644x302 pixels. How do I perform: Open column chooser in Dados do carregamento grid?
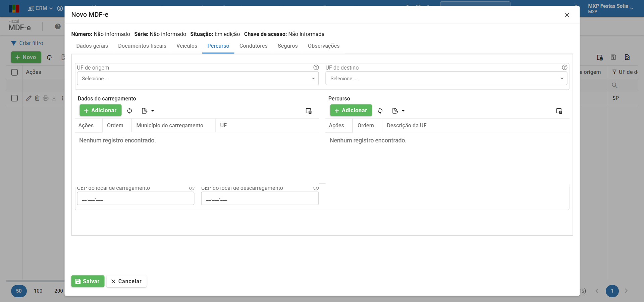pos(309,111)
